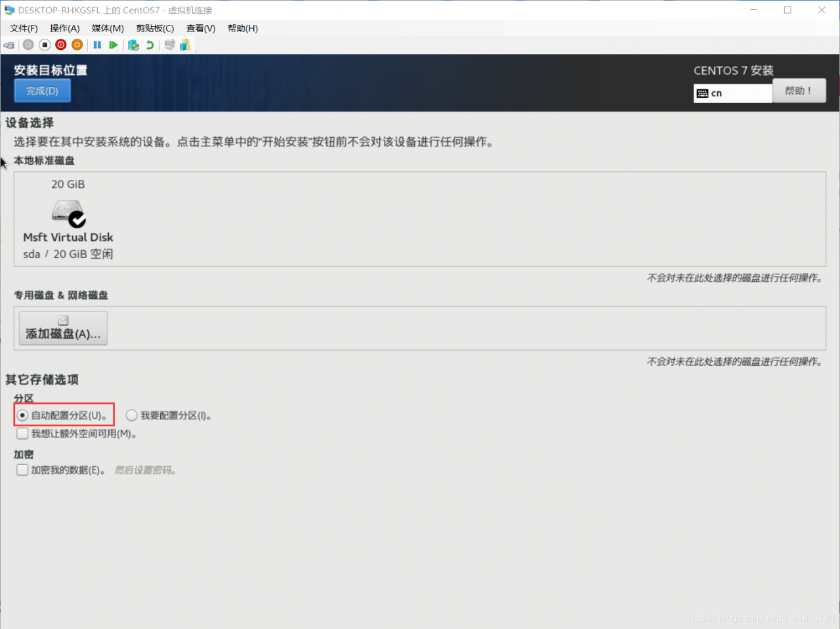Select 自动配置分区(U) radio button
Screen dimensions: 840x629
[23, 415]
